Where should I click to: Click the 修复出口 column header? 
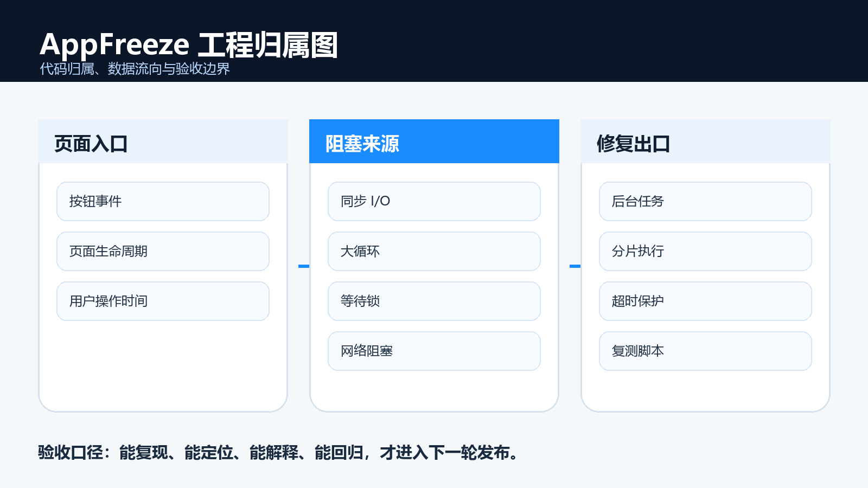(705, 142)
